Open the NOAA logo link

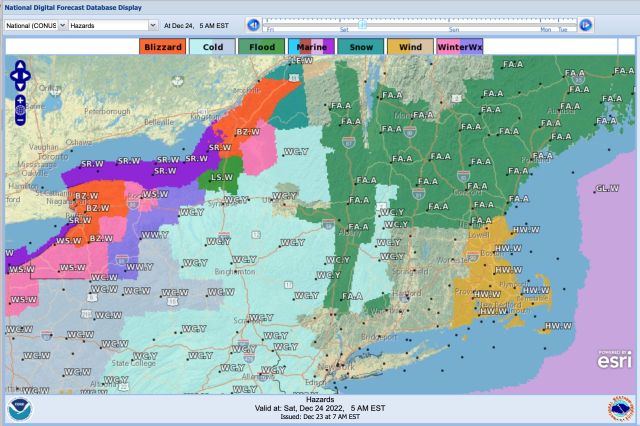[x=20, y=408]
